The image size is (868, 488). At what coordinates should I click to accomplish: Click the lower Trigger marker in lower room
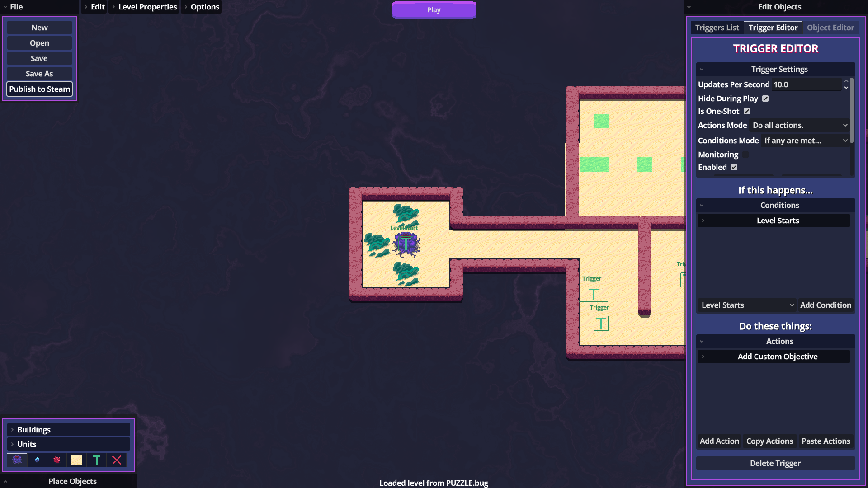[601, 324]
